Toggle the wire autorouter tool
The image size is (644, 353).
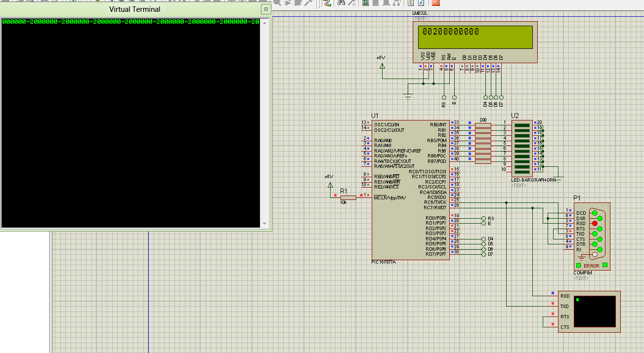(x=327, y=3)
